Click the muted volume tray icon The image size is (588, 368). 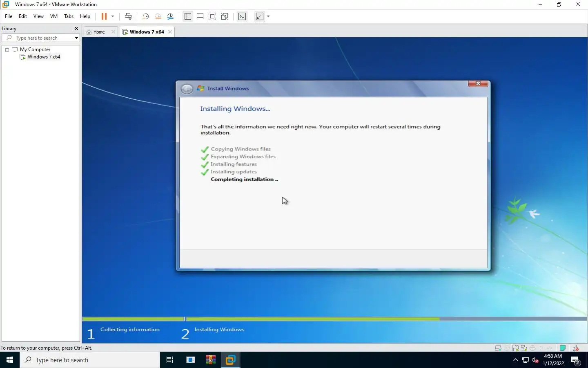pos(535,360)
